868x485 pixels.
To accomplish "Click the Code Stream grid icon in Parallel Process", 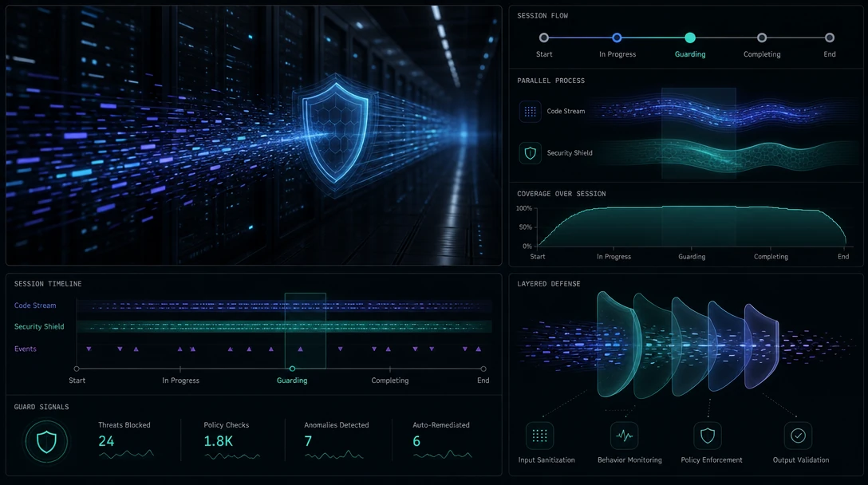I will coord(530,112).
